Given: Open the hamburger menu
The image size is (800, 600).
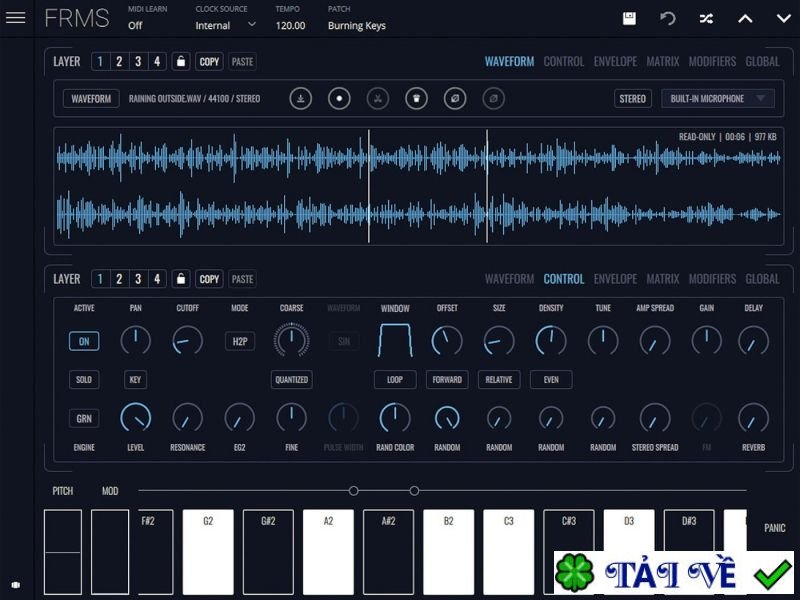Looking at the screenshot, I should click(16, 18).
